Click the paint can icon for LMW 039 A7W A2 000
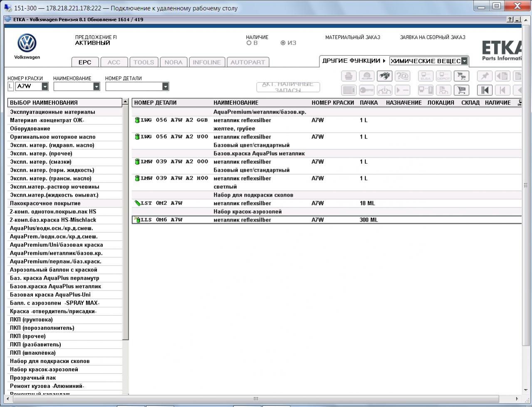 coord(137,162)
